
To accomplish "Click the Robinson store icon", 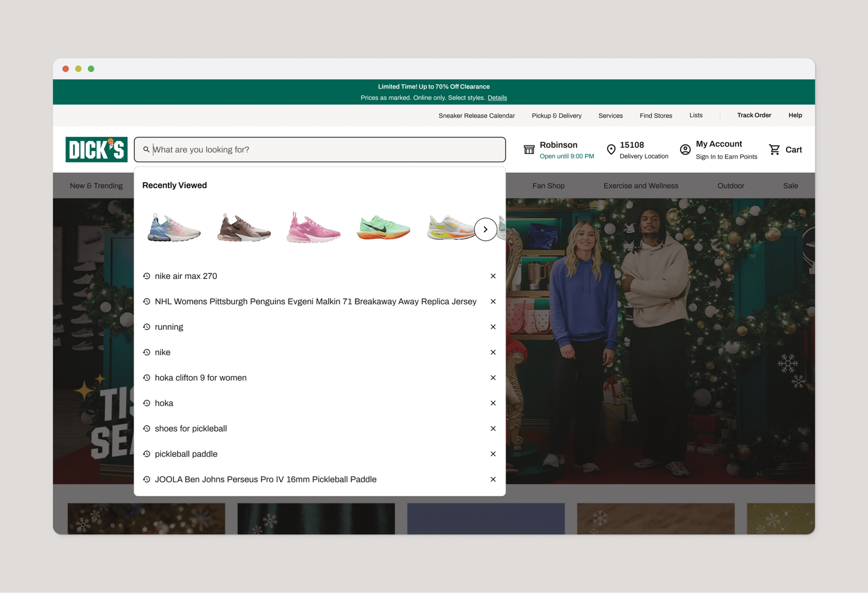I will pyautogui.click(x=529, y=150).
